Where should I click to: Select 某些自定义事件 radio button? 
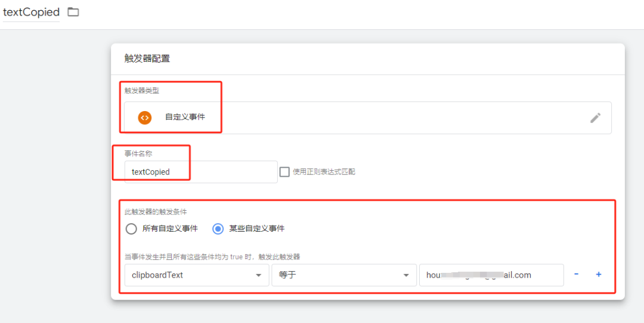(x=218, y=228)
